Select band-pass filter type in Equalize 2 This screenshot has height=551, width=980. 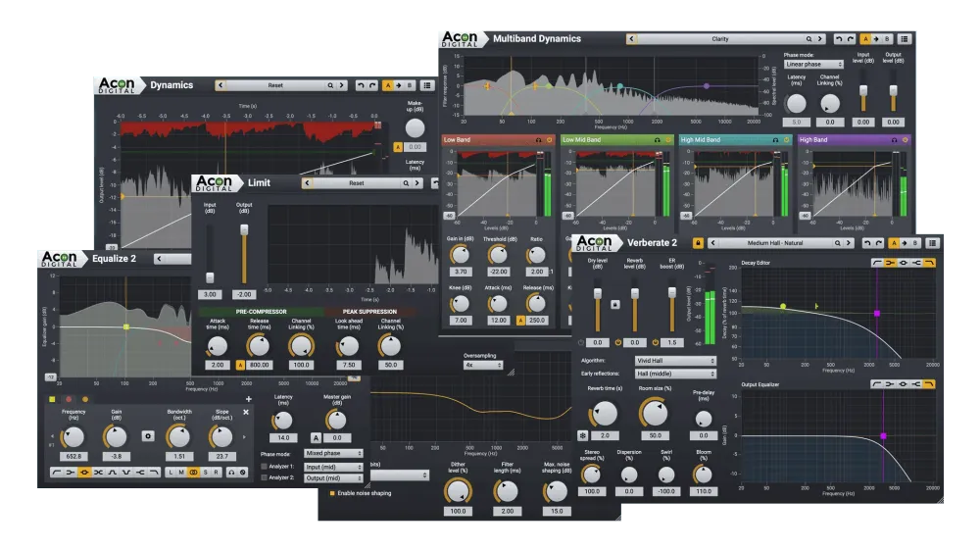[113, 473]
